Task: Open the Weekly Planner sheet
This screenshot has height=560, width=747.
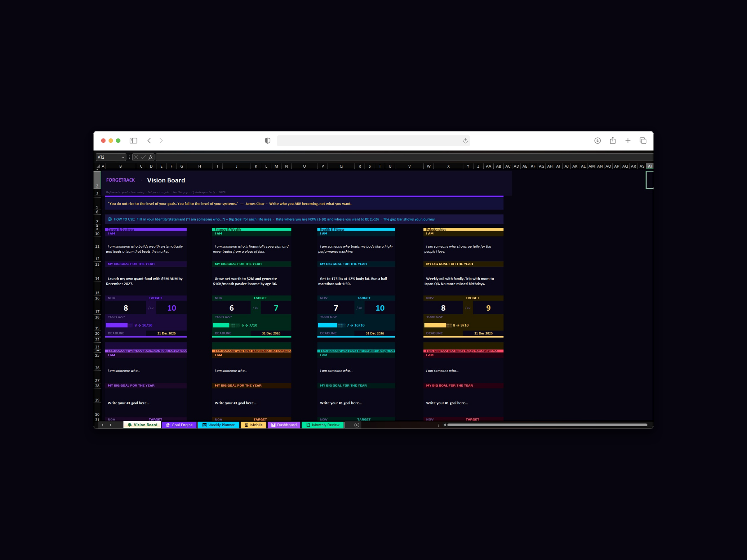Action: coord(218,425)
